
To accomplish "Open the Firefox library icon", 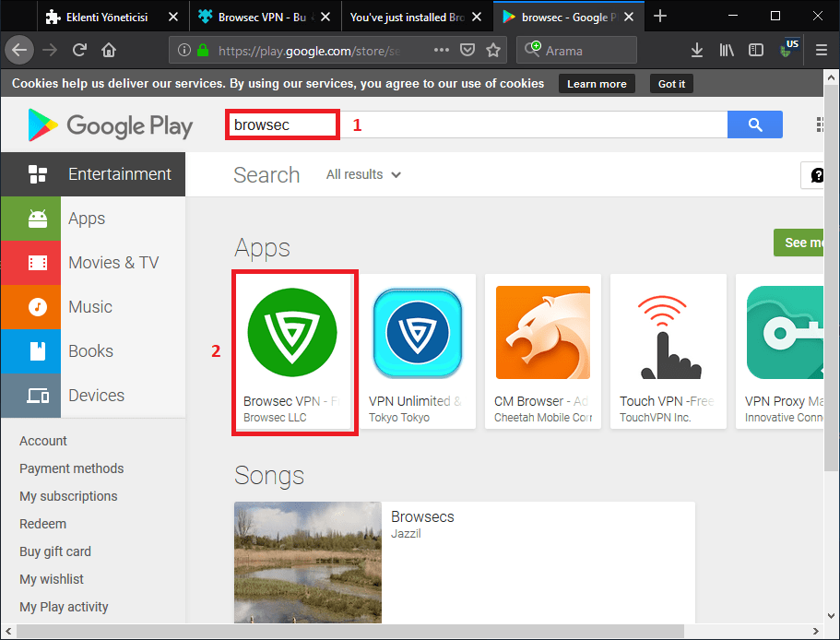I will click(727, 50).
